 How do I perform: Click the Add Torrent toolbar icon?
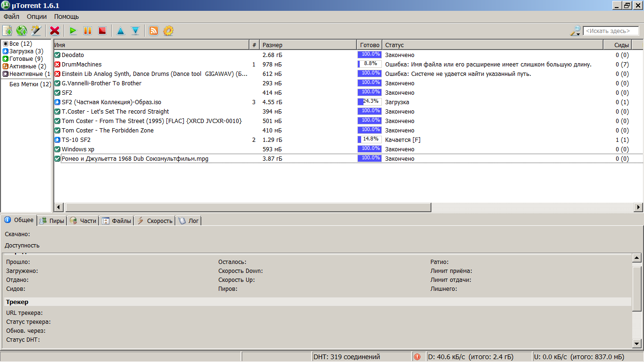click(x=7, y=31)
